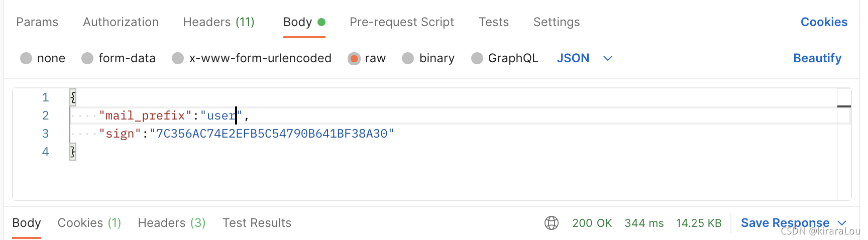
Task: Select the binary radio option
Action: click(x=408, y=59)
